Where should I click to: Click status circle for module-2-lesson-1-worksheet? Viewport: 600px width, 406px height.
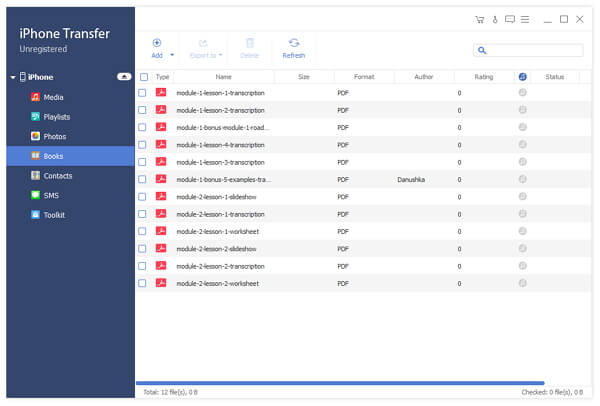(x=523, y=231)
